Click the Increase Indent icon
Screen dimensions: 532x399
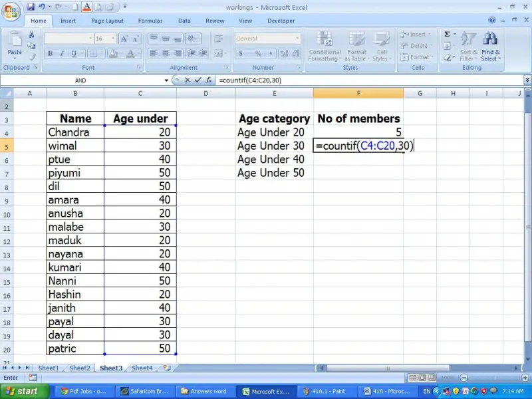[x=203, y=53]
